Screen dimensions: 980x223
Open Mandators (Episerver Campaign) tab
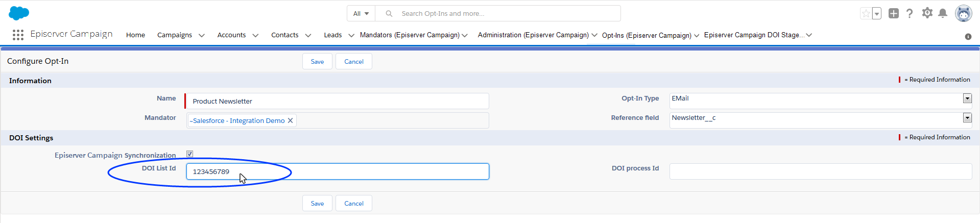(x=410, y=35)
